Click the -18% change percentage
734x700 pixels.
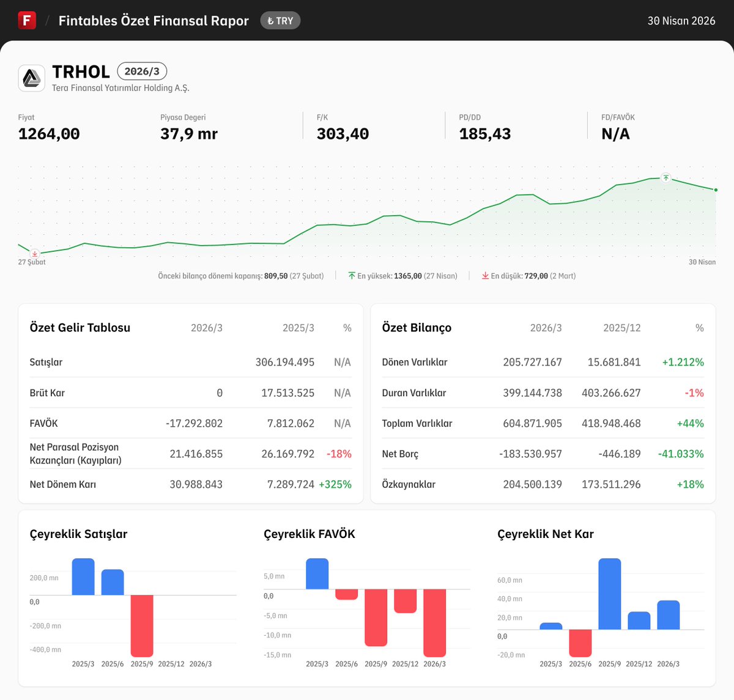coord(339,454)
